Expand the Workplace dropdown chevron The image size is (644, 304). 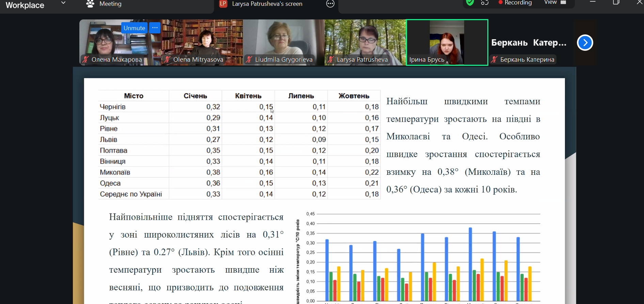coord(63,3)
